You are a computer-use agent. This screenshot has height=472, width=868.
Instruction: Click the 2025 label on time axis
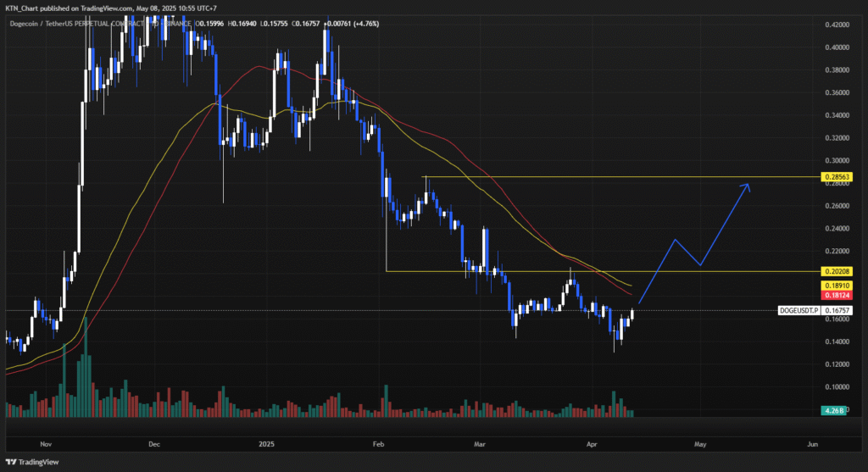(x=267, y=444)
